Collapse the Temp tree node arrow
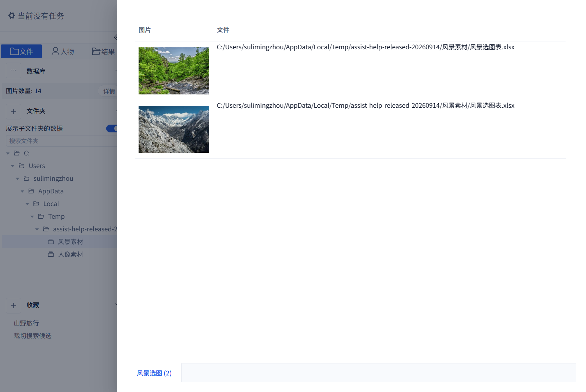The height and width of the screenshot is (392, 586). tap(32, 216)
